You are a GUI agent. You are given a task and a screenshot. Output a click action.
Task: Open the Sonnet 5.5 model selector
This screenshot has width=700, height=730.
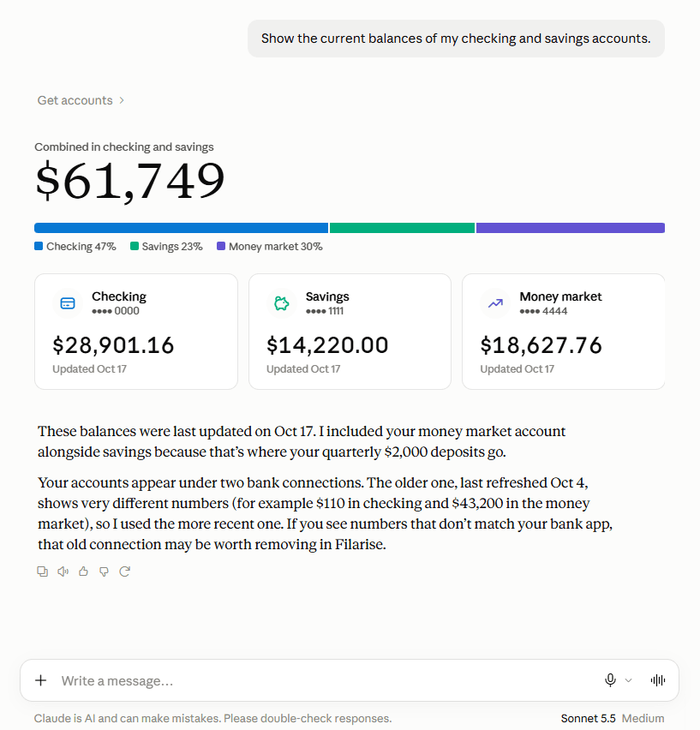click(589, 718)
